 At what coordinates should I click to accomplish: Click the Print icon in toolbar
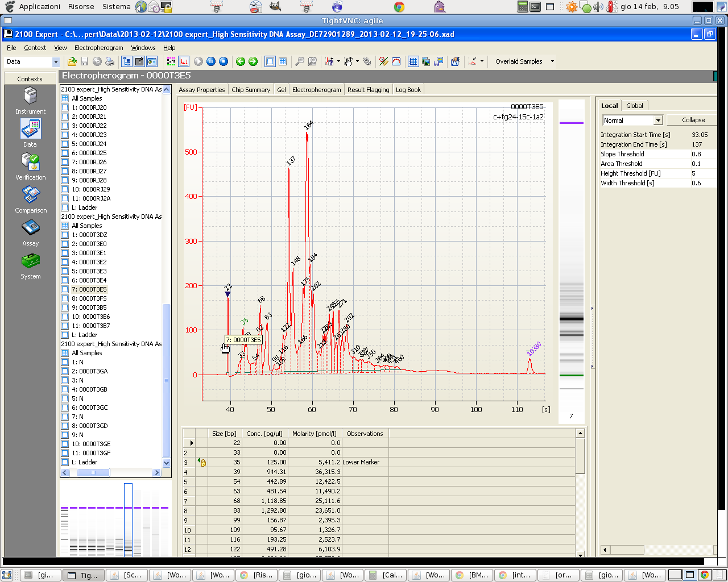pos(110,61)
